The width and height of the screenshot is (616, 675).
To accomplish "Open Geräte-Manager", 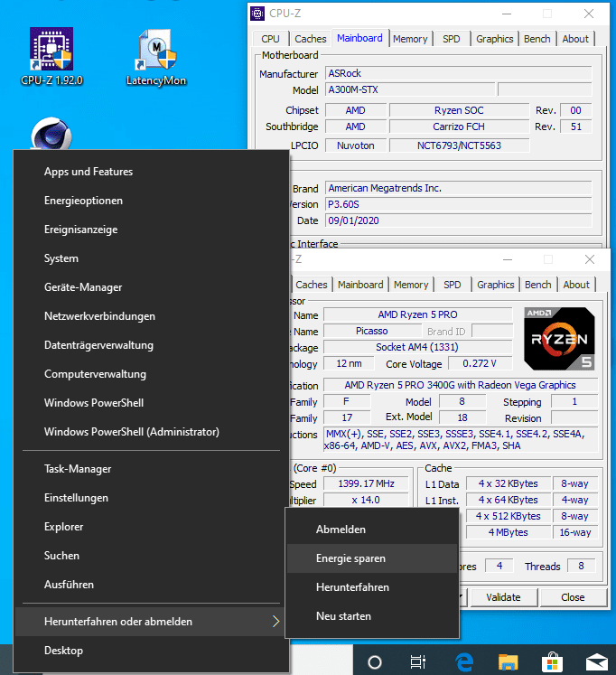I will pos(151,287).
